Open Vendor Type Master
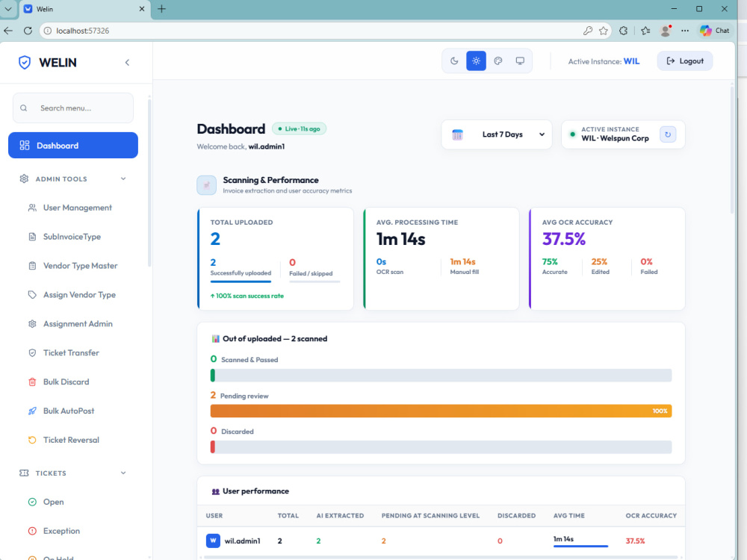Image resolution: width=747 pixels, height=560 pixels. click(x=80, y=266)
